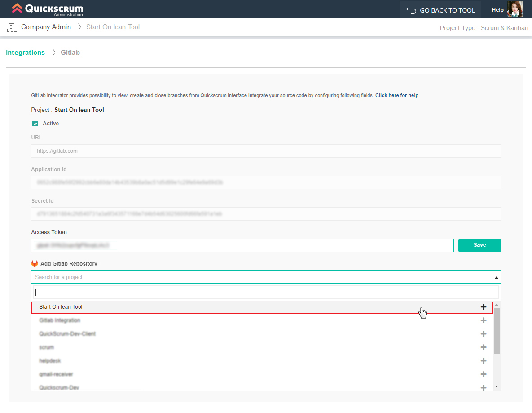Click the Add Gitlab Repository label
The image size is (532, 413).
pos(69,264)
